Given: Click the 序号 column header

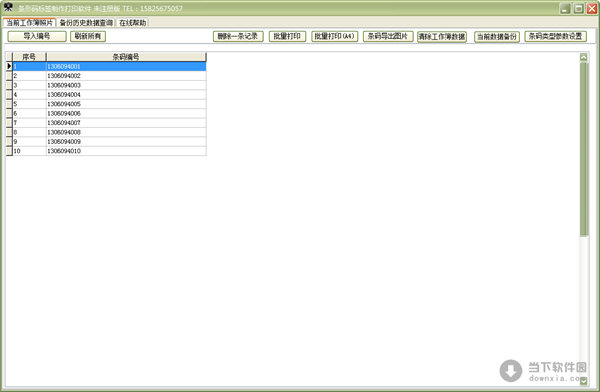Looking at the screenshot, I should click(29, 57).
